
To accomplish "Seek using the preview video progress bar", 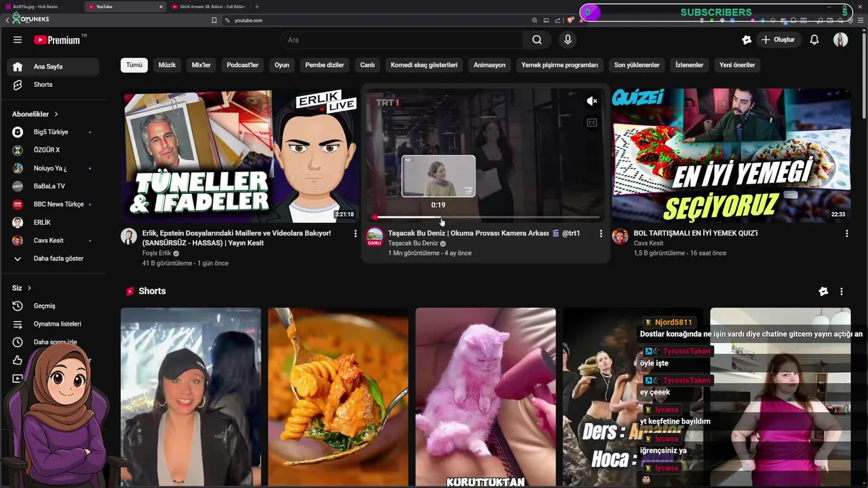I will (x=486, y=218).
